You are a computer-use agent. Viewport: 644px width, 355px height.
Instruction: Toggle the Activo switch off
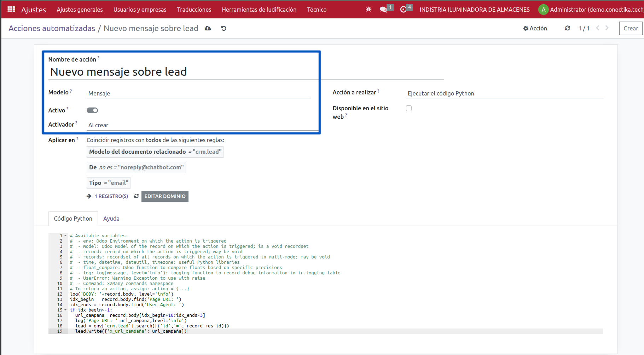pyautogui.click(x=92, y=110)
